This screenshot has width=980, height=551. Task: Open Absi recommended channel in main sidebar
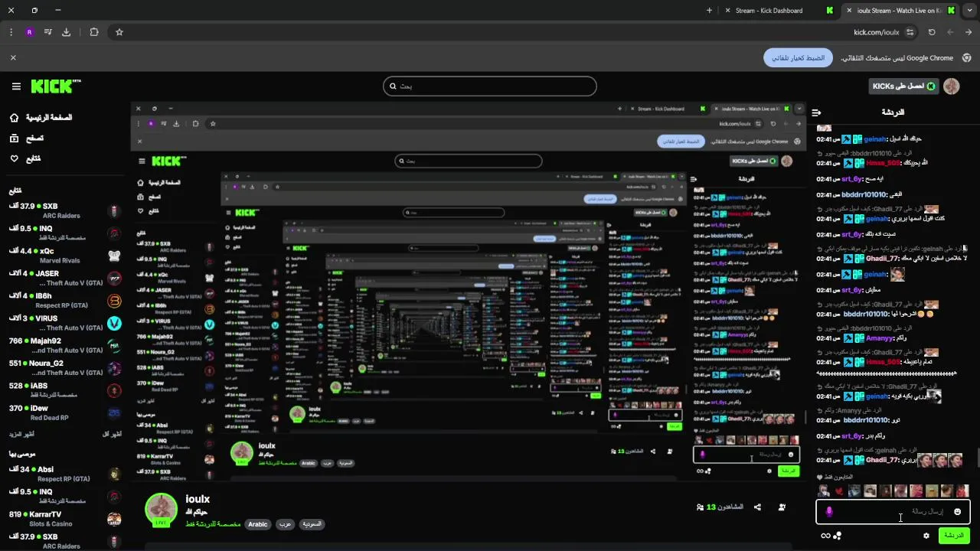[x=65, y=474]
